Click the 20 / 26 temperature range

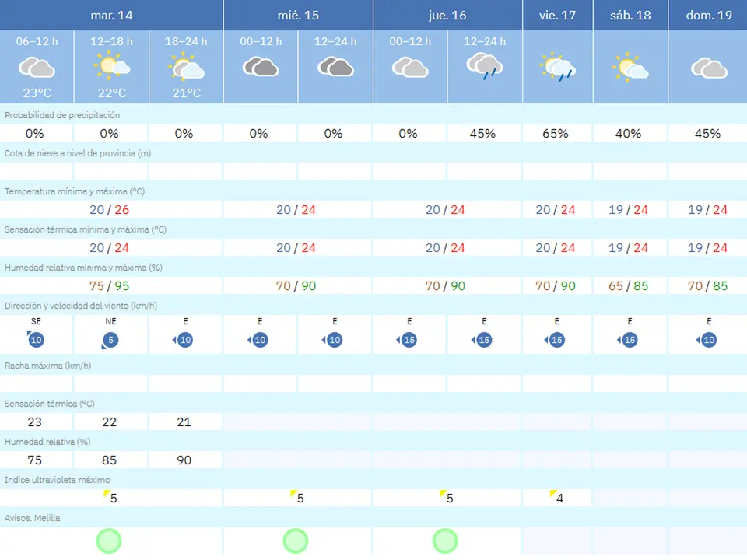(110, 209)
